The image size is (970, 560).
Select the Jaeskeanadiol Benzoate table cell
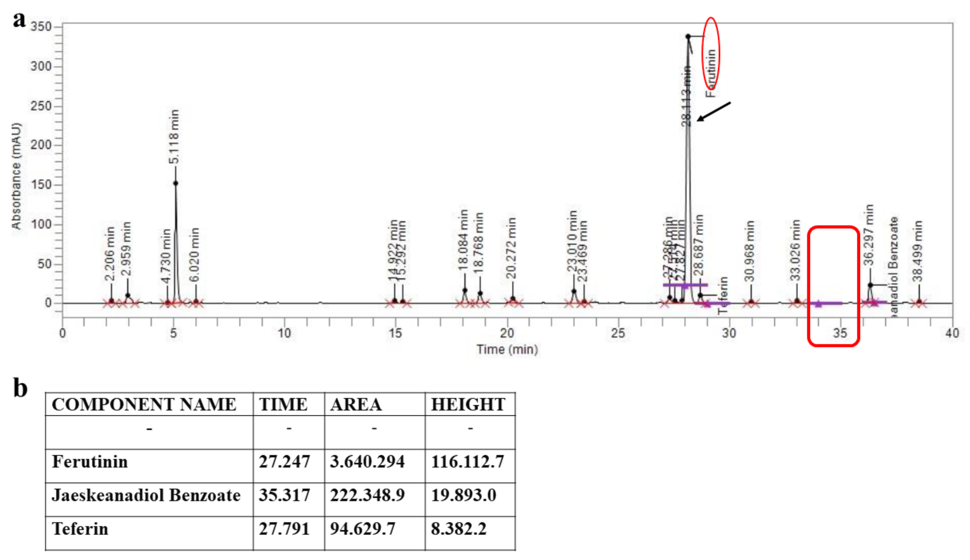146,495
